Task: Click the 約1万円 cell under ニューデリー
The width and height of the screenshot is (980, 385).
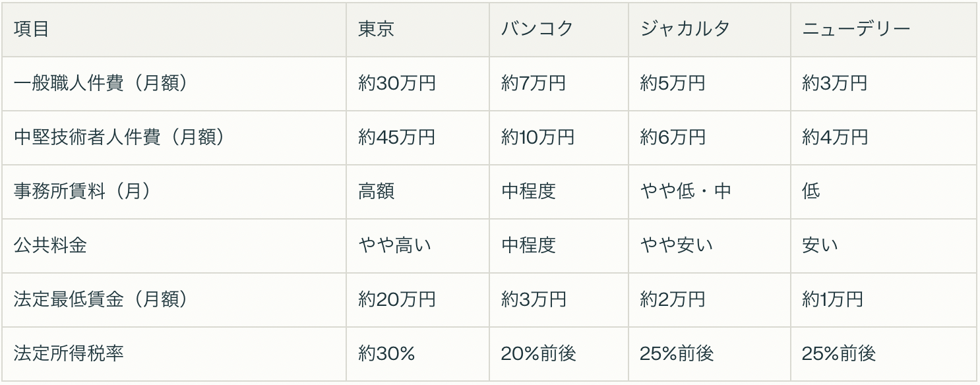Action: click(832, 300)
